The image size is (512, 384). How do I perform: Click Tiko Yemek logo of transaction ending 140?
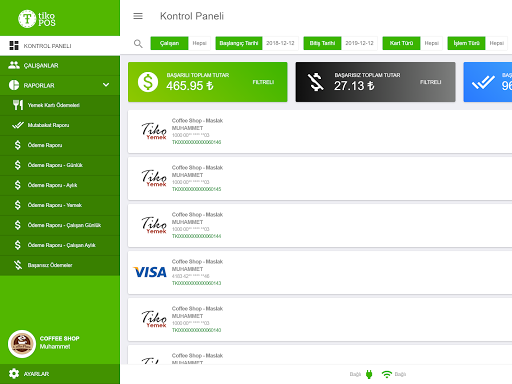154,319
